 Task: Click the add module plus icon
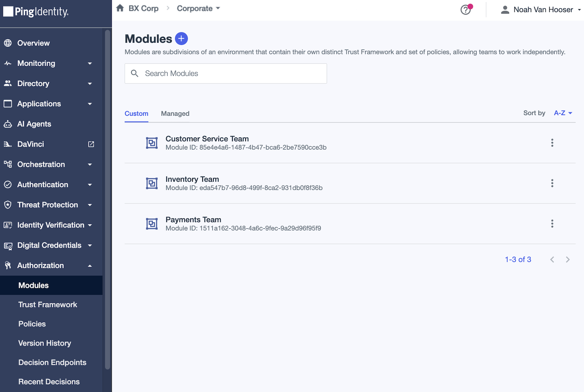coord(181,38)
